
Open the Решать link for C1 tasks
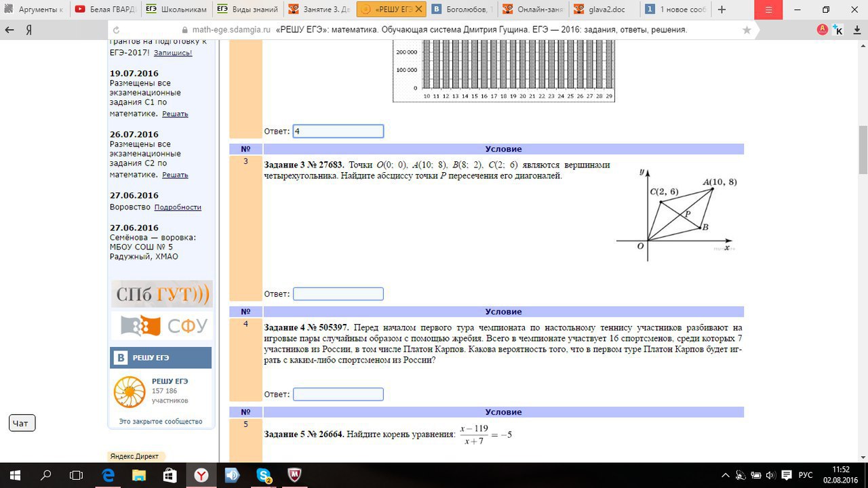tap(175, 113)
